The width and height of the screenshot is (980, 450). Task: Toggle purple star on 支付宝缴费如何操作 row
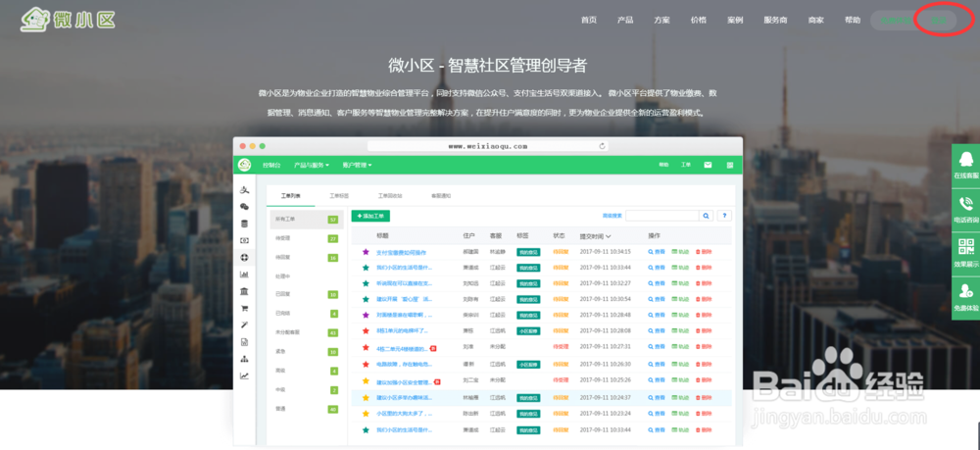[366, 252]
